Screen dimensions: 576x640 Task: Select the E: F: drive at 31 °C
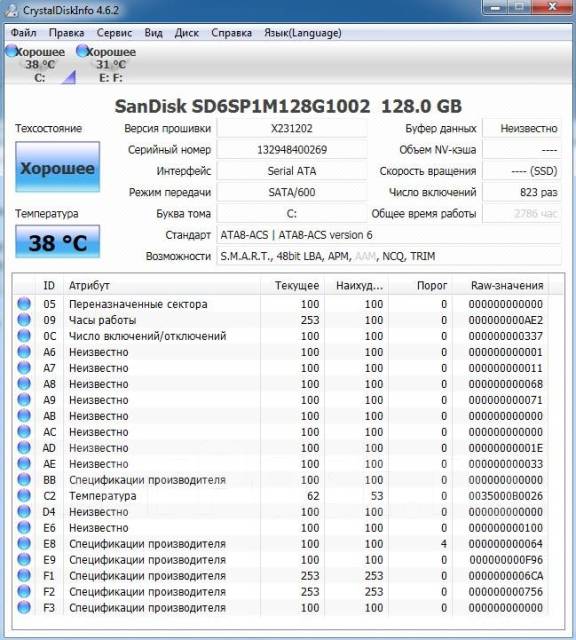[111, 64]
